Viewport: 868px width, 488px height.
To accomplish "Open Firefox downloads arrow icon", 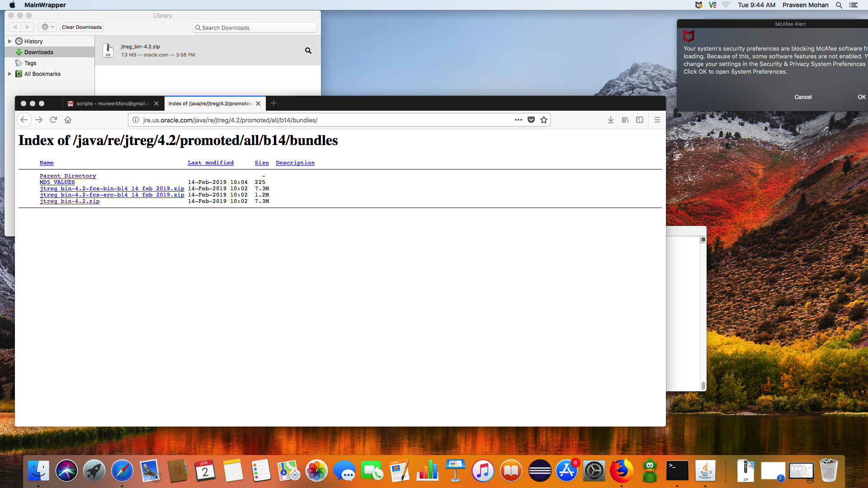I will (611, 120).
